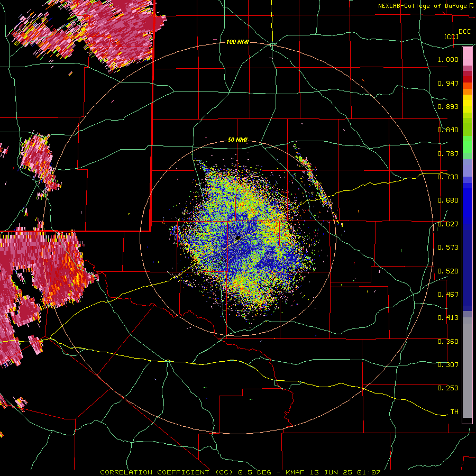
Task: Click the 0.947 scale value
Action: pyautogui.click(x=448, y=83)
